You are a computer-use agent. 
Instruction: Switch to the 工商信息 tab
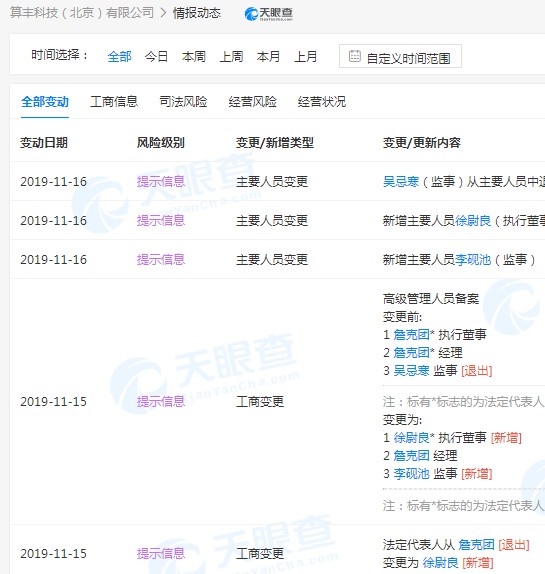(x=114, y=102)
